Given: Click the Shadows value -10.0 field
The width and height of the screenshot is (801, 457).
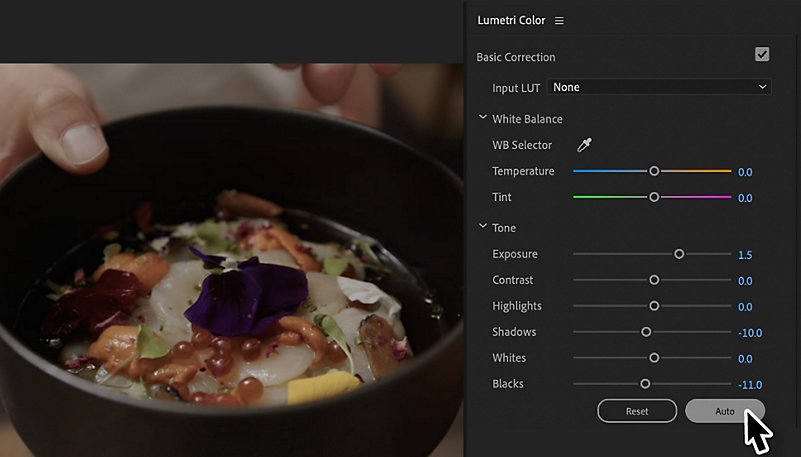Looking at the screenshot, I should coord(750,333).
